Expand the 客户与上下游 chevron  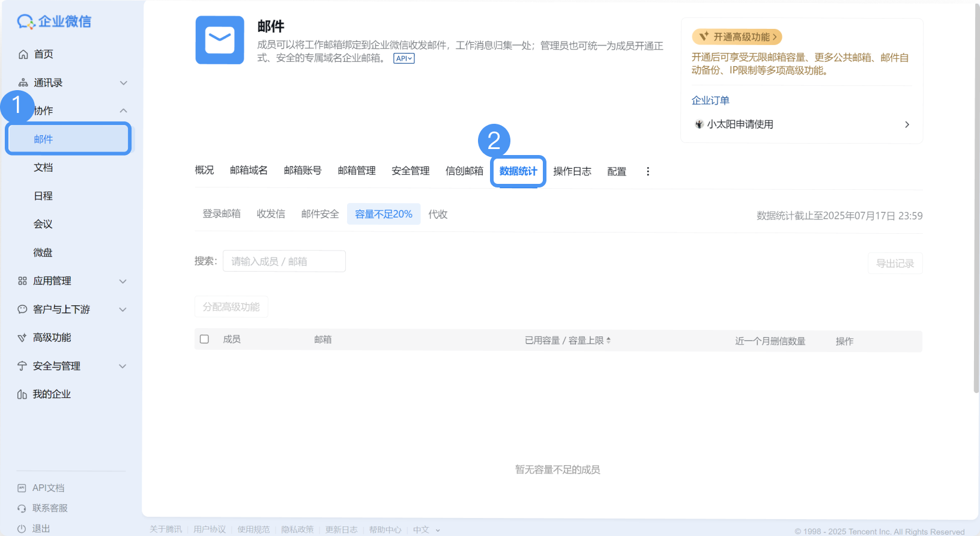tap(123, 309)
